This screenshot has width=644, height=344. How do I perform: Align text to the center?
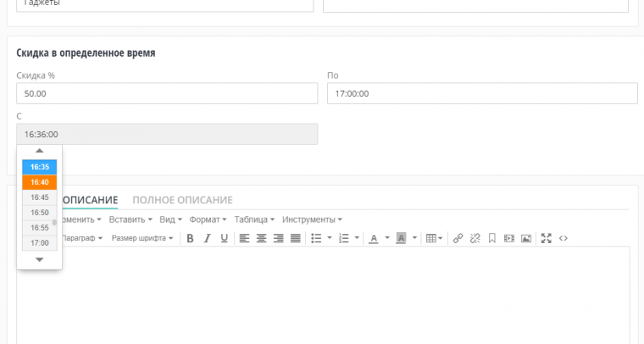click(x=262, y=238)
